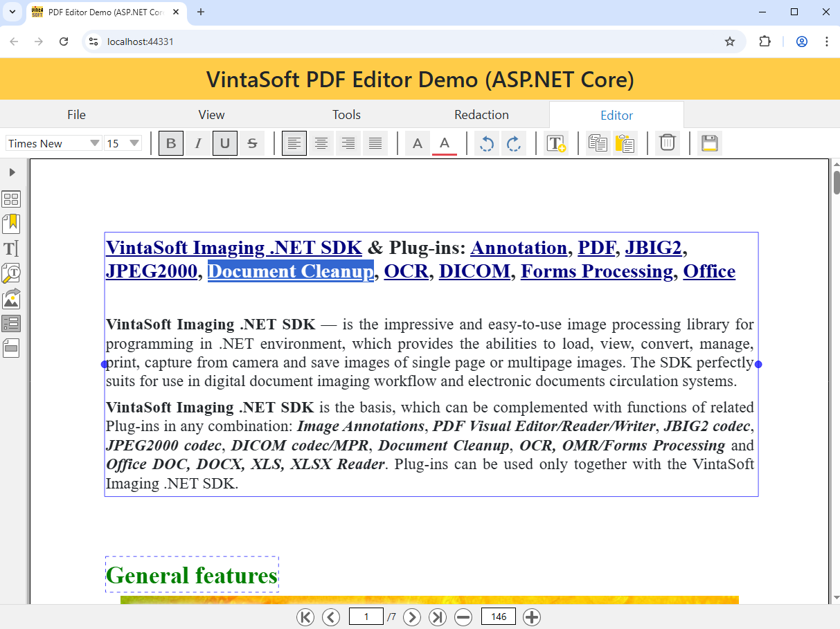Expand the collapsed left side panel arrow

coord(12,172)
